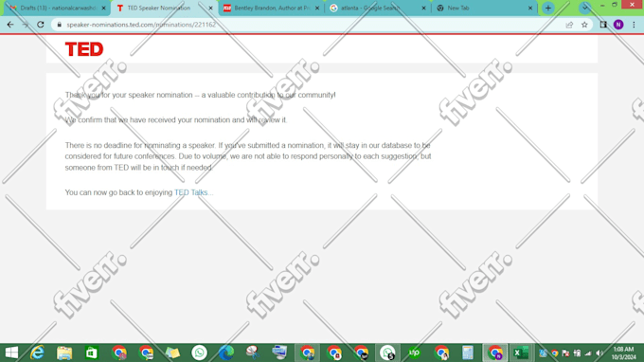The image size is (644, 362).
Task: Switch to the active Chrome N-profile window
Action: (x=495, y=353)
